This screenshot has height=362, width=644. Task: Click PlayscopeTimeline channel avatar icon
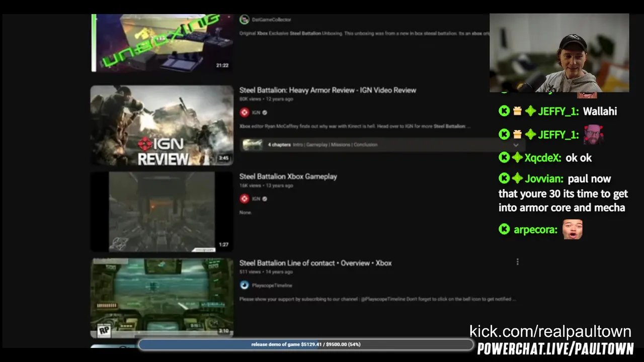click(x=245, y=285)
